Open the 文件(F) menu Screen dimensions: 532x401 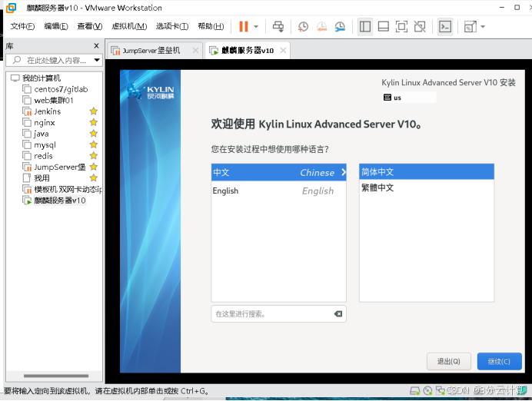point(22,26)
